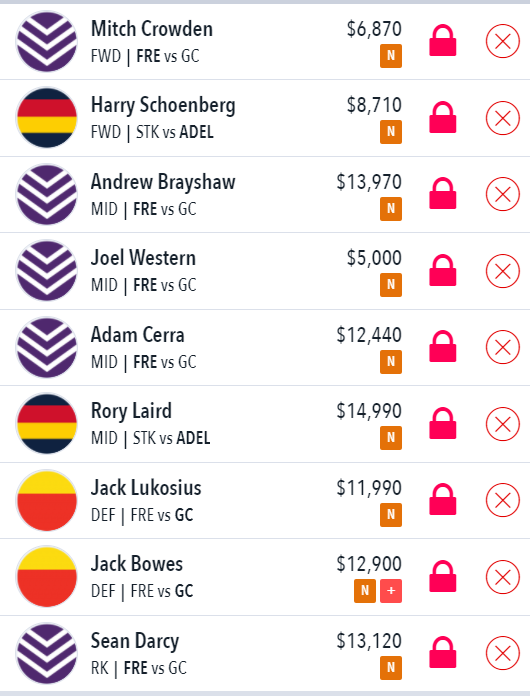This screenshot has width=530, height=696.
Task: Click Jack Lukosius Gold Coast team logo
Action: coord(47,500)
